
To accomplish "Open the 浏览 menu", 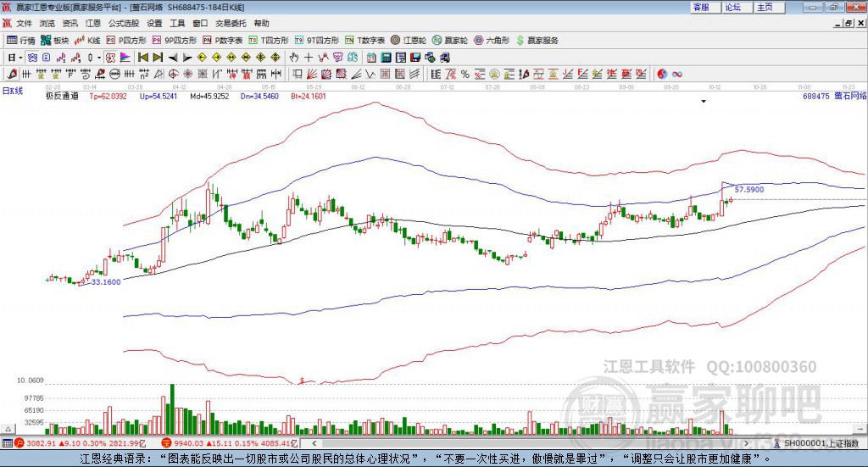I will click(x=47, y=23).
